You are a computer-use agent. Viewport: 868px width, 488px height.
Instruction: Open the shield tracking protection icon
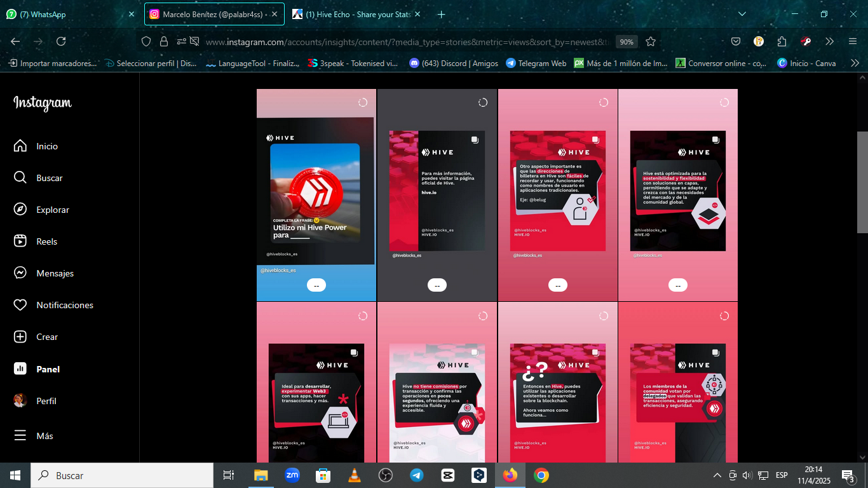146,41
